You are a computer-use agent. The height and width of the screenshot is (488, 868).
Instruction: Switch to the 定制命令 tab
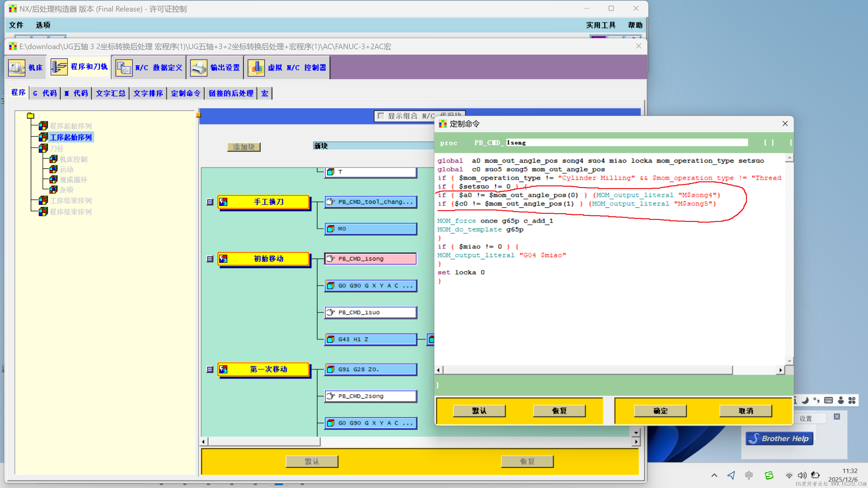(185, 93)
